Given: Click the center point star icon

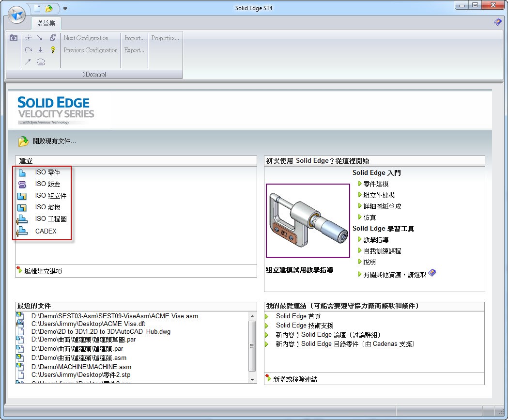Looking at the screenshot, I should 29,38.
